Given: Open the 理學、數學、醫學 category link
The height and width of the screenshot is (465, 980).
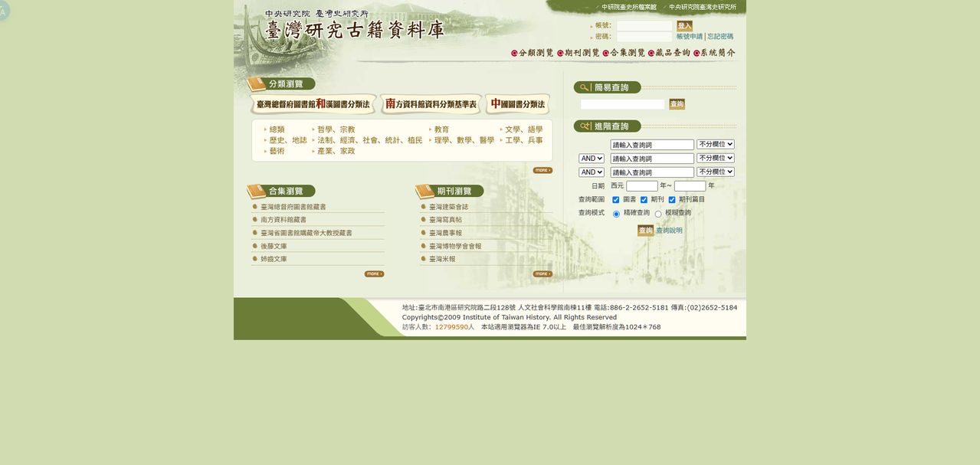Looking at the screenshot, I should click(x=464, y=141).
